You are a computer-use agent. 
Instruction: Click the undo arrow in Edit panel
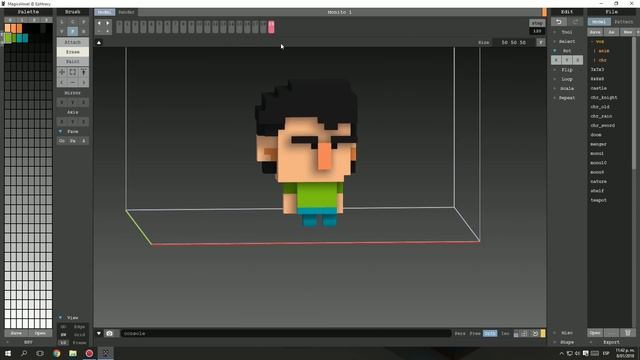(x=559, y=22)
